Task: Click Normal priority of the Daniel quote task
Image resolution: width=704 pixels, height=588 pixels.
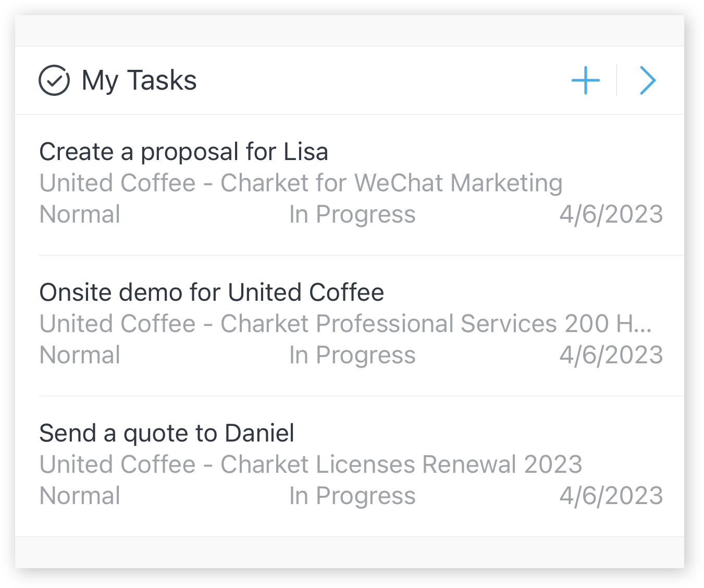Action: tap(80, 496)
